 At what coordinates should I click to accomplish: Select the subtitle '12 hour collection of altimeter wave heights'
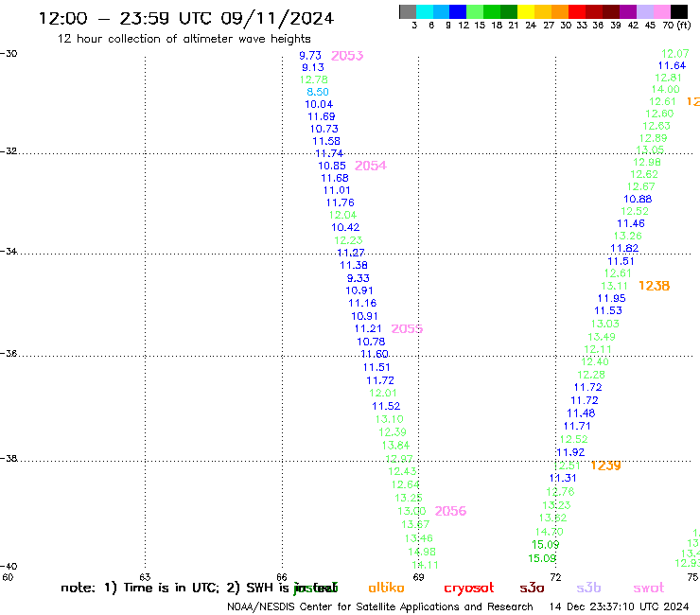[184, 39]
